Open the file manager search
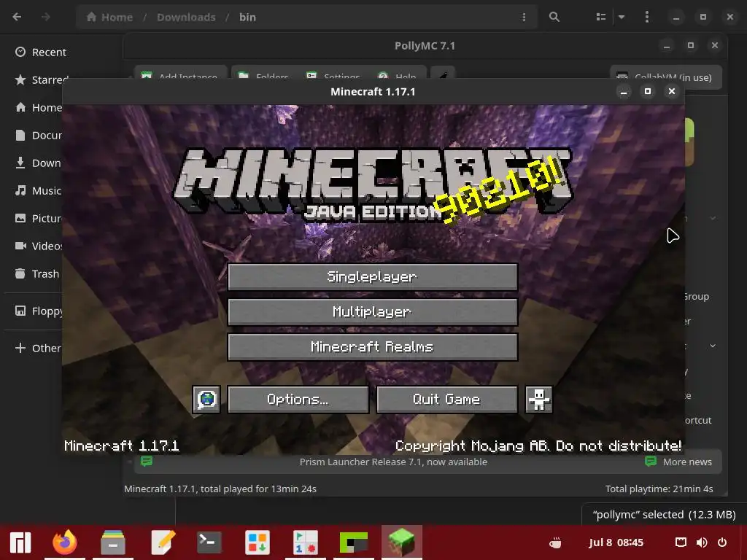The height and width of the screenshot is (560, 747). [554, 17]
